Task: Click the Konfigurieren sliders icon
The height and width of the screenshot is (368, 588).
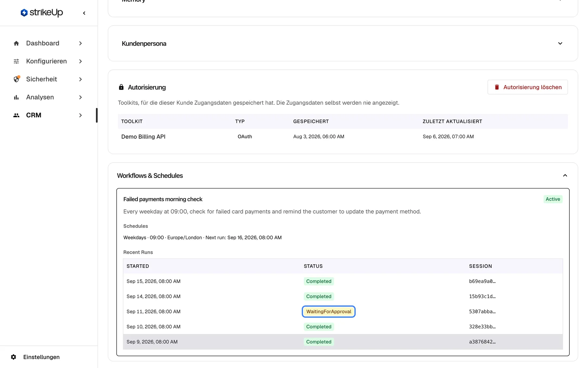Action: [16, 61]
